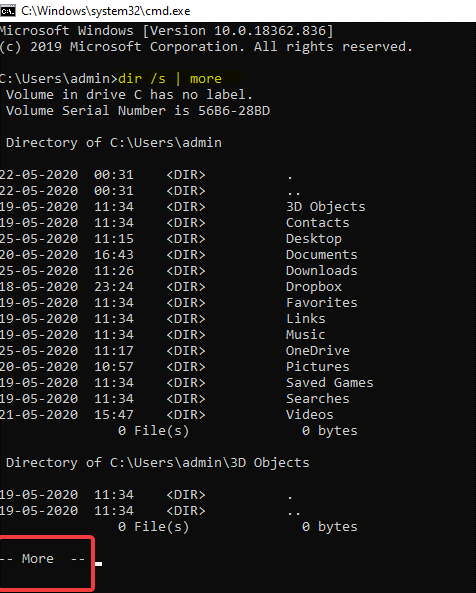The height and width of the screenshot is (593, 476).
Task: Select 'Directory of C:\Users\admin\3D Objects' line
Action: [x=158, y=463]
